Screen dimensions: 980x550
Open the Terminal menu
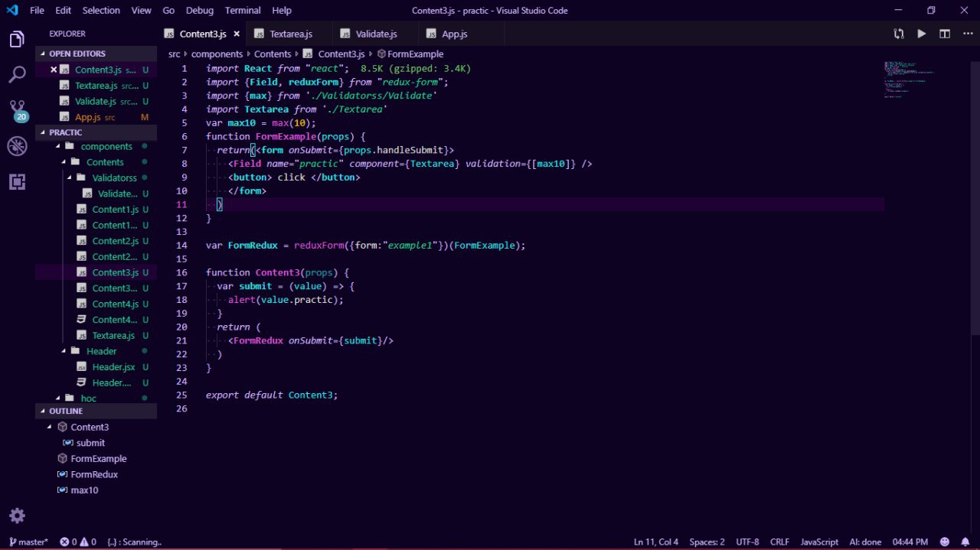pos(242,11)
